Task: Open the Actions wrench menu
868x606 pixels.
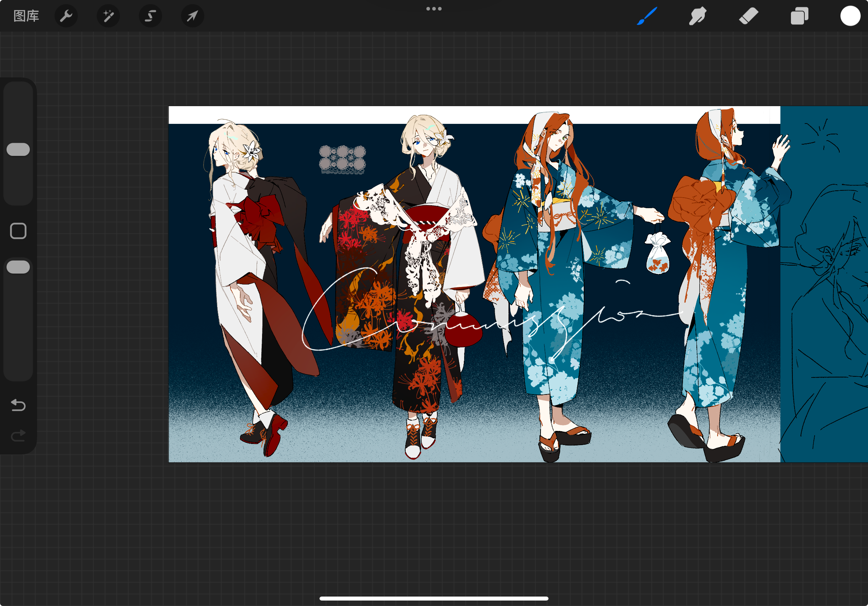Action: pyautogui.click(x=66, y=16)
